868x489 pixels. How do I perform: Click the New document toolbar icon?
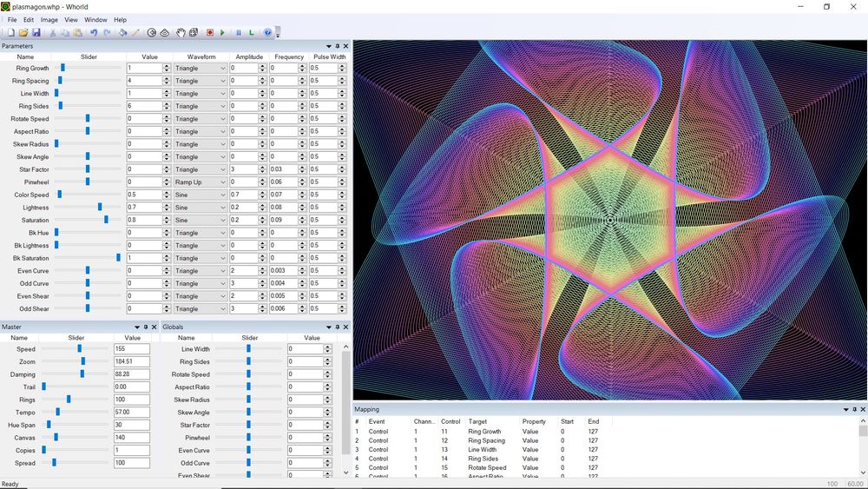coord(12,33)
